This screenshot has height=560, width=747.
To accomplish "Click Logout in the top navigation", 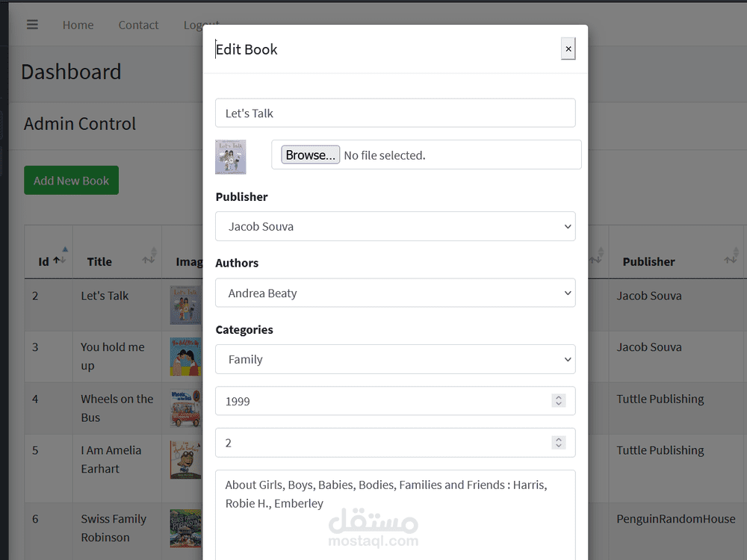I will pos(199,25).
